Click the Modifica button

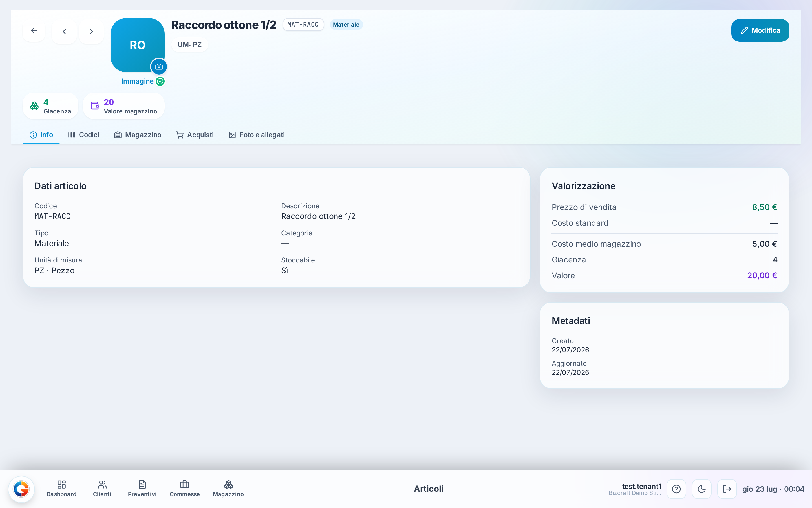tap(760, 30)
